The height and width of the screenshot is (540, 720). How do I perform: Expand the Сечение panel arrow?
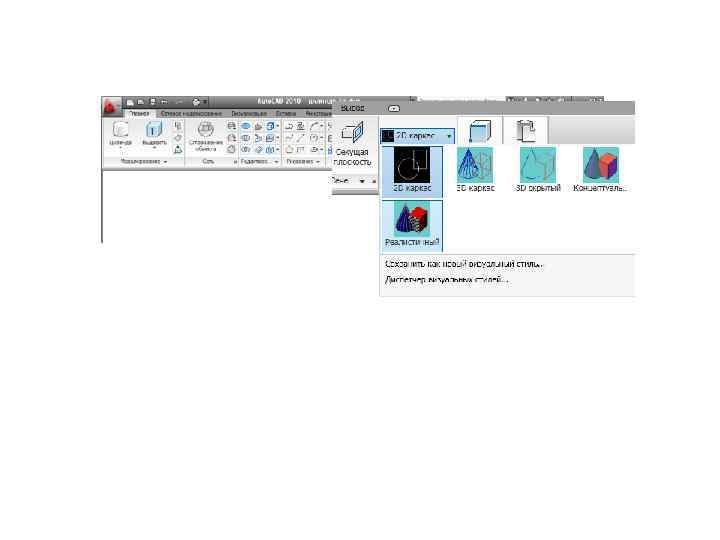362,181
